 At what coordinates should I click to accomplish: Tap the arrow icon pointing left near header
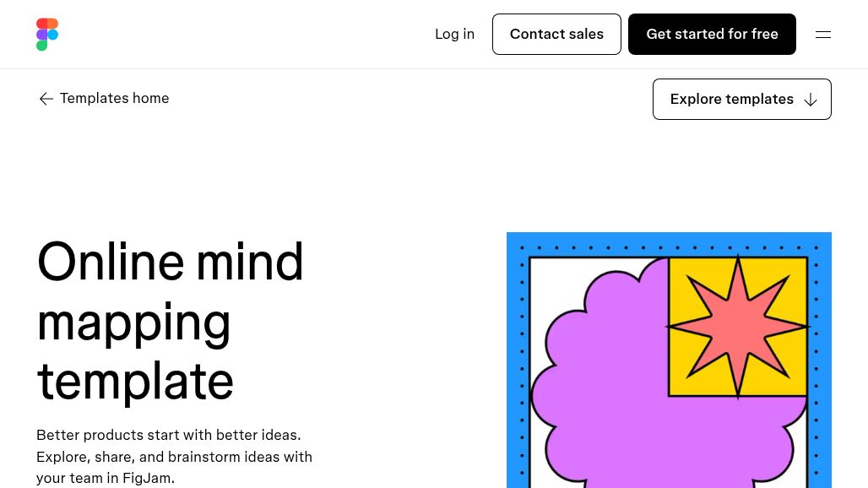point(46,99)
